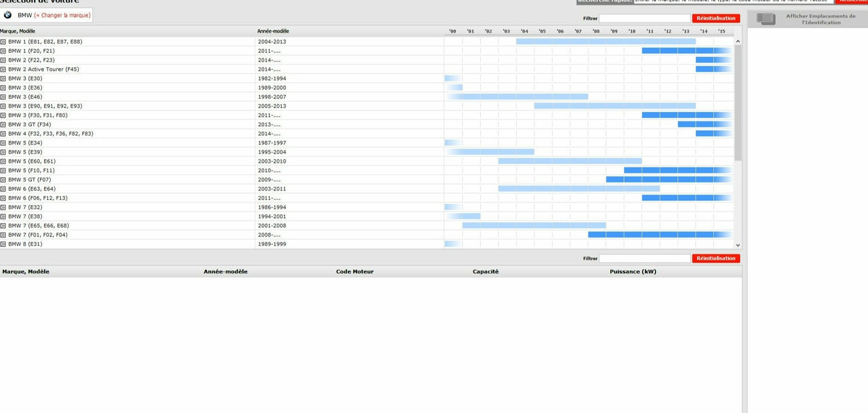Click Réinitialisation above the engine table
The height and width of the screenshot is (413, 868).
point(716,258)
